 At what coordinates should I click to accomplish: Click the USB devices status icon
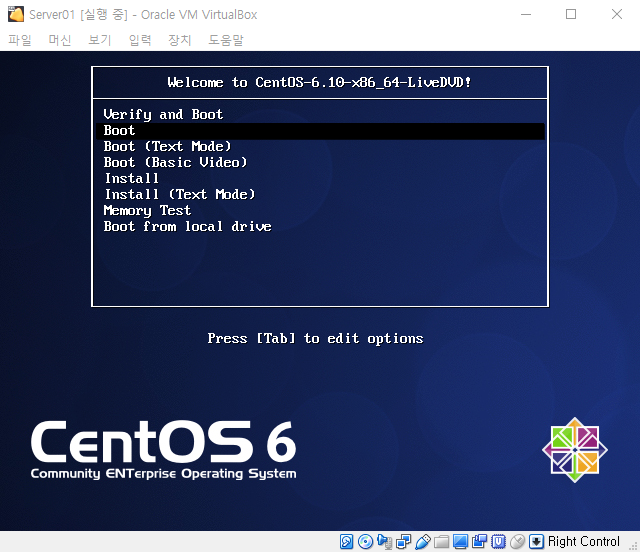[422, 542]
